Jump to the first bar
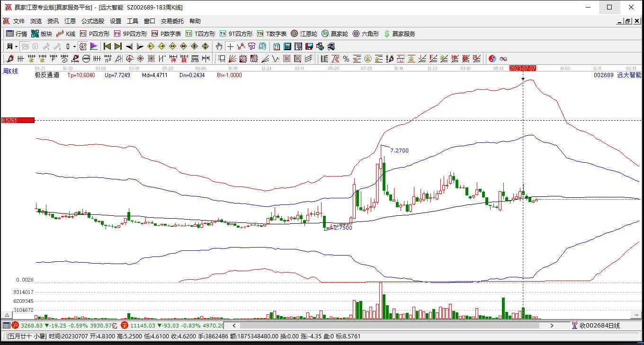 click(x=107, y=46)
